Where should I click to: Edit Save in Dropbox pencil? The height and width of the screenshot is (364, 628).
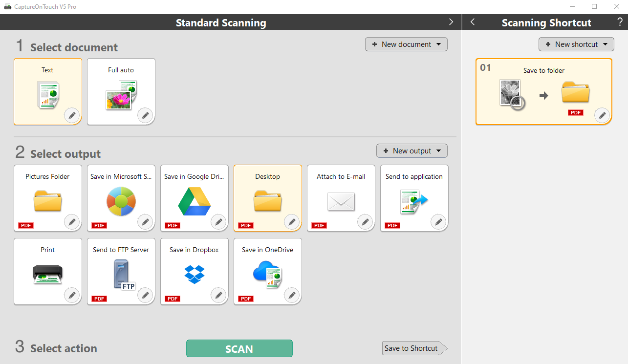[x=218, y=296]
